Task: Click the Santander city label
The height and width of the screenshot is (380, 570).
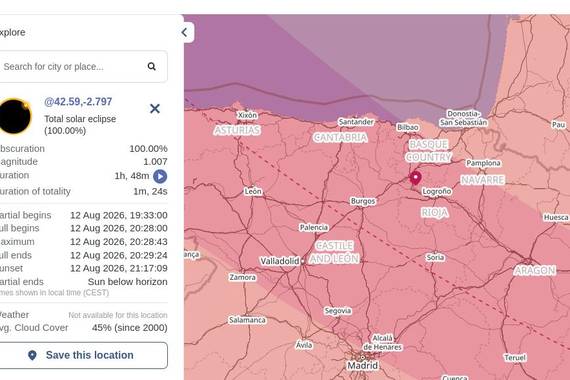Action: 356,122
